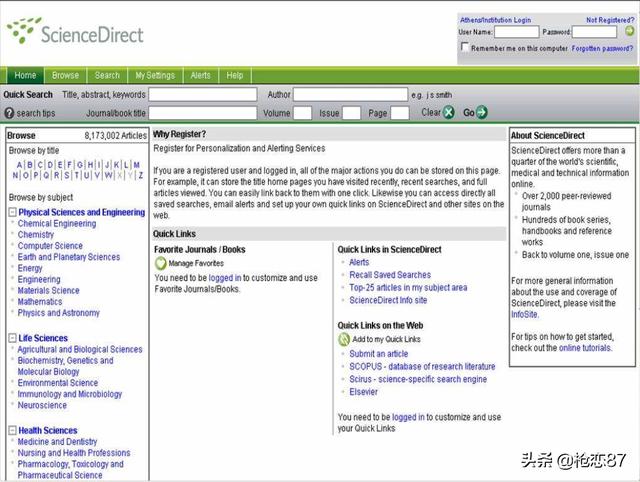Open Agricultural and Biological Sciences
This screenshot has height=482, width=640.
click(x=80, y=349)
